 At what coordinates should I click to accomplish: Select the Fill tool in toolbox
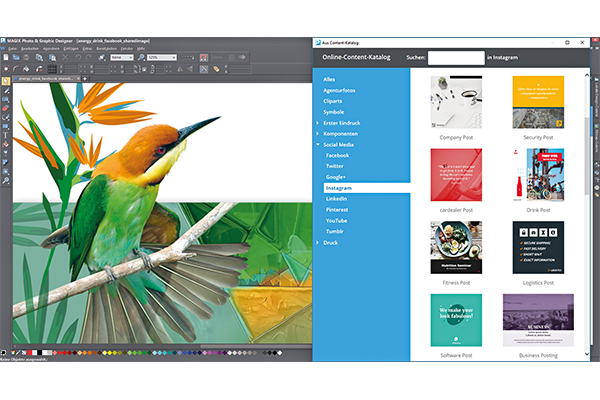click(x=6, y=143)
